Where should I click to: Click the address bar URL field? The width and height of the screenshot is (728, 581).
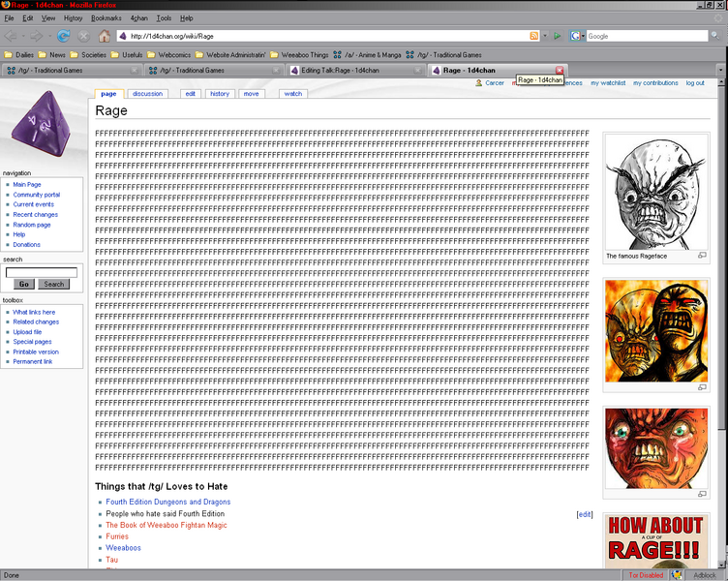coord(327,36)
